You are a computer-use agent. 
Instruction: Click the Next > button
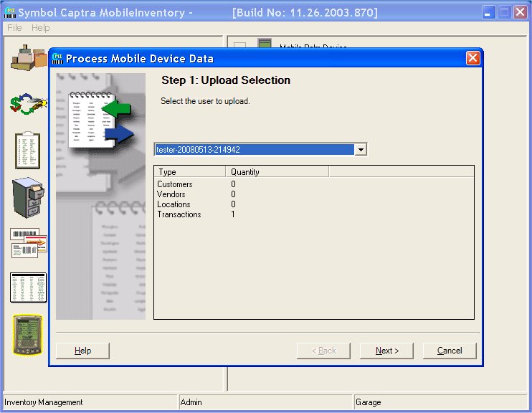click(386, 351)
